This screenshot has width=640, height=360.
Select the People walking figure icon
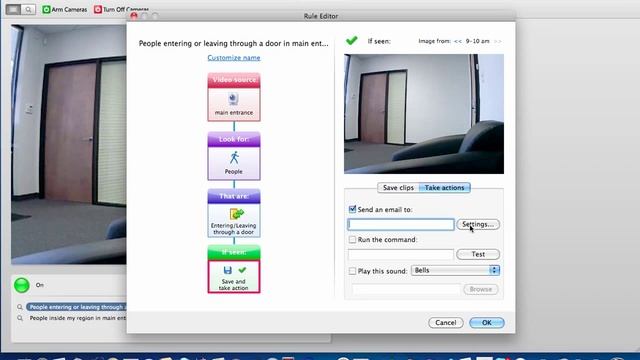[x=234, y=158]
